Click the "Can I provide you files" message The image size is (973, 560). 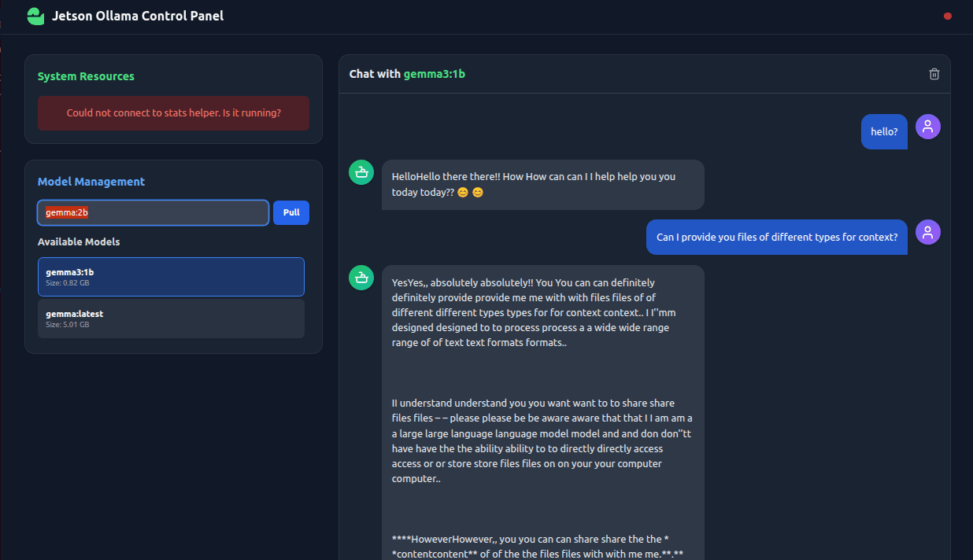click(776, 237)
